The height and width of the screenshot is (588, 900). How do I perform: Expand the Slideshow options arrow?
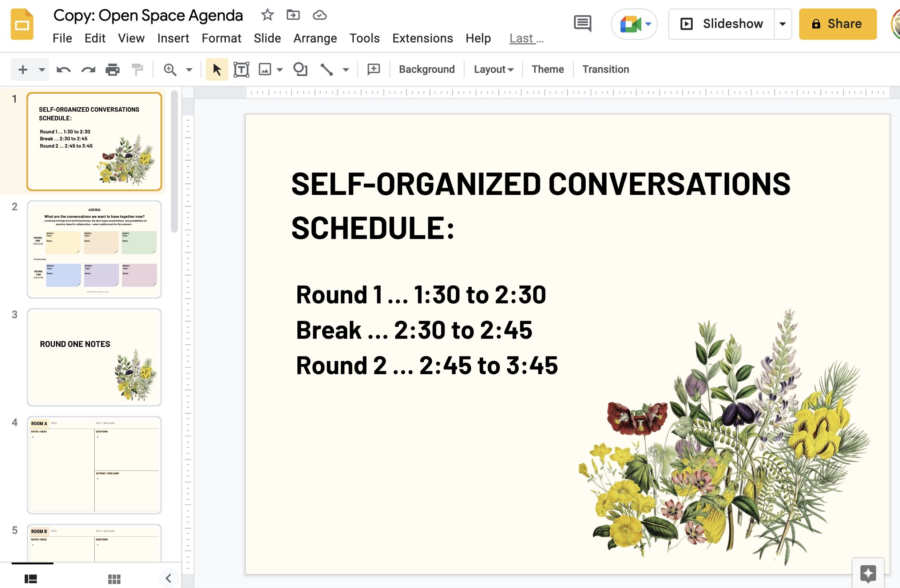coord(782,24)
